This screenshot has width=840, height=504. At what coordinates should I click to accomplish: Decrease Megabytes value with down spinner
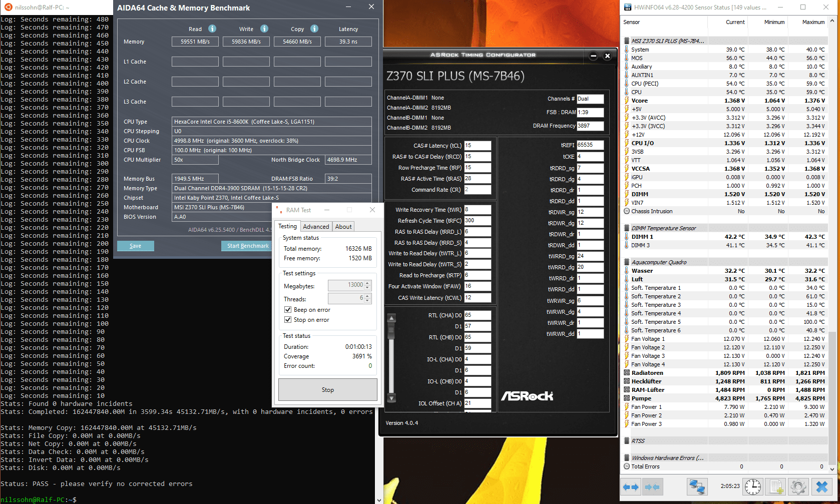[367, 288]
